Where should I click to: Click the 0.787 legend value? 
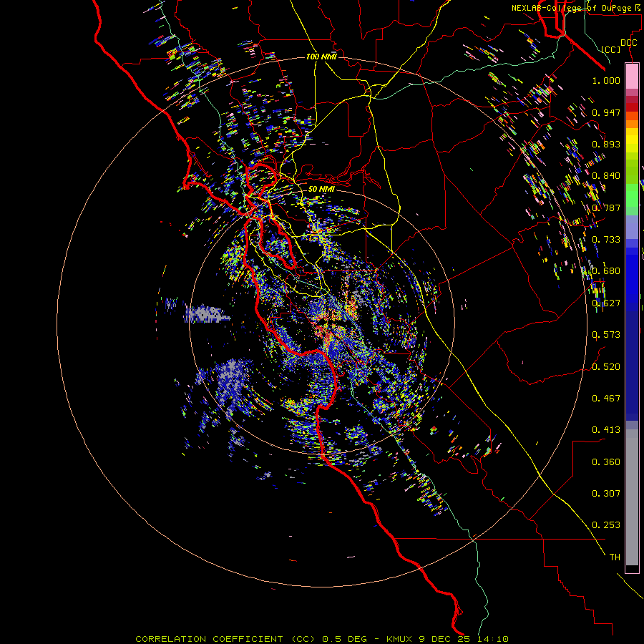(x=606, y=208)
